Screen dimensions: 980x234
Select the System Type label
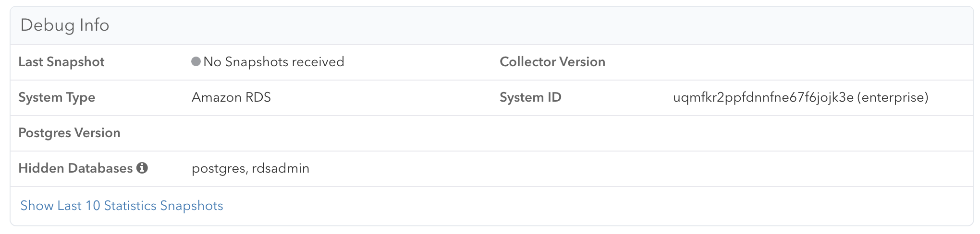click(57, 97)
